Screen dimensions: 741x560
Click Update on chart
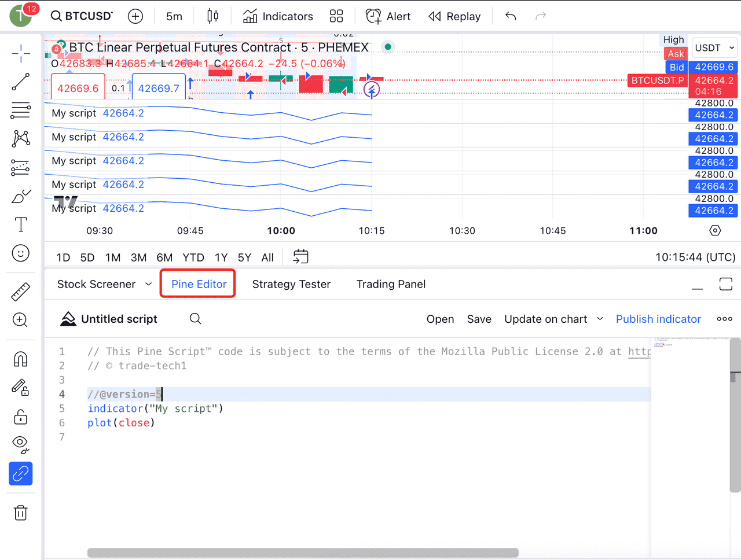tap(546, 319)
